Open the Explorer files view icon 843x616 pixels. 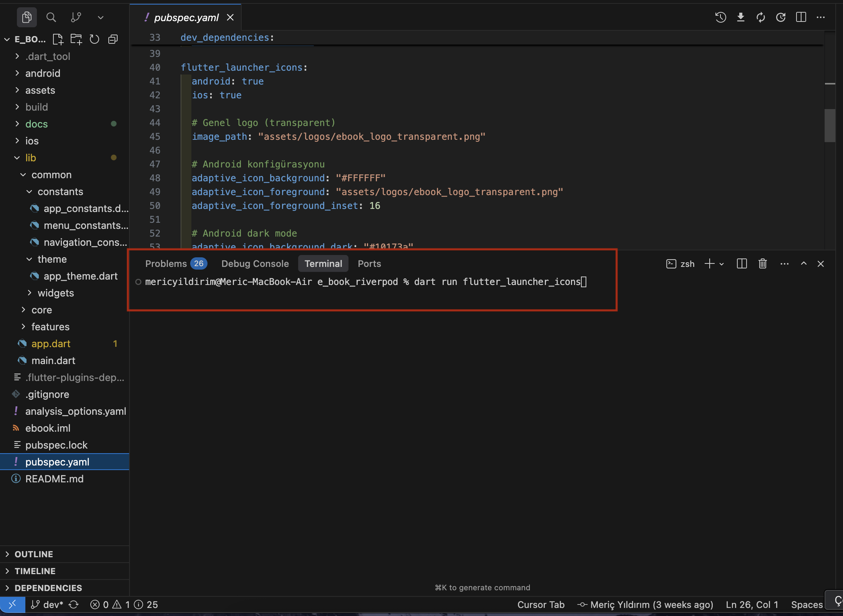click(x=27, y=17)
